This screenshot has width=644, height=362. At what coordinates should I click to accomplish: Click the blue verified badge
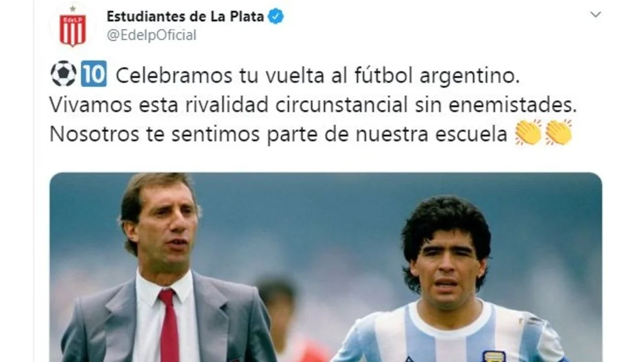[275, 16]
